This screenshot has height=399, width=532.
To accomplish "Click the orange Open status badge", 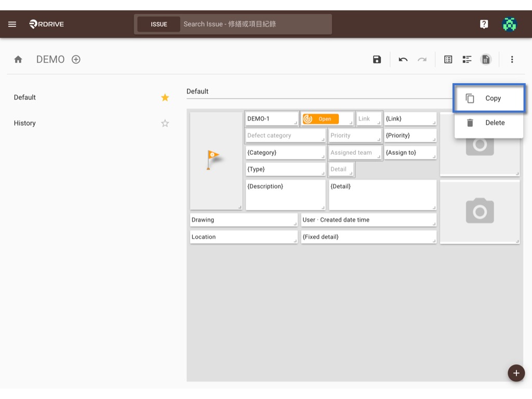I will click(321, 119).
